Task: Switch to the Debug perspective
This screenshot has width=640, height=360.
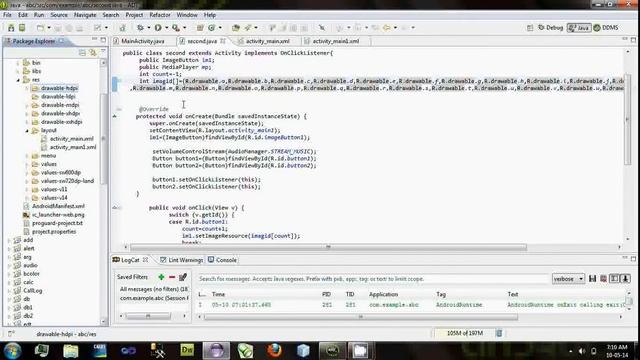Action: pos(550,28)
